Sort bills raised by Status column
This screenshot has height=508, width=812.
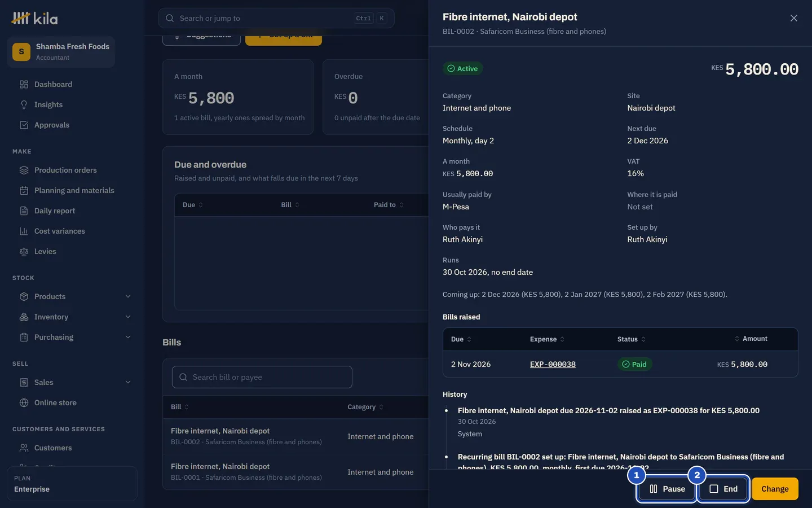point(631,339)
